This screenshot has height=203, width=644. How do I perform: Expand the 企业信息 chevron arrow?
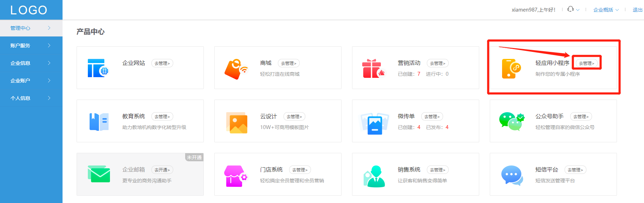[x=49, y=63]
